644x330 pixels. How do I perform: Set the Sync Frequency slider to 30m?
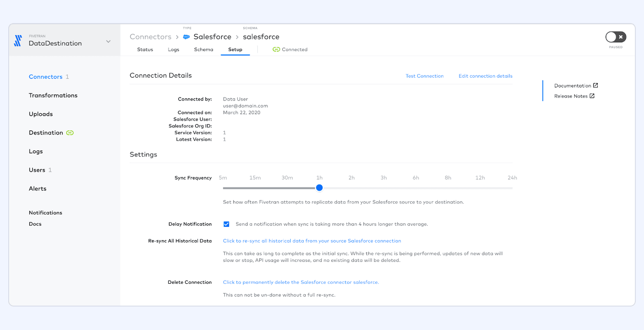pyautogui.click(x=287, y=188)
